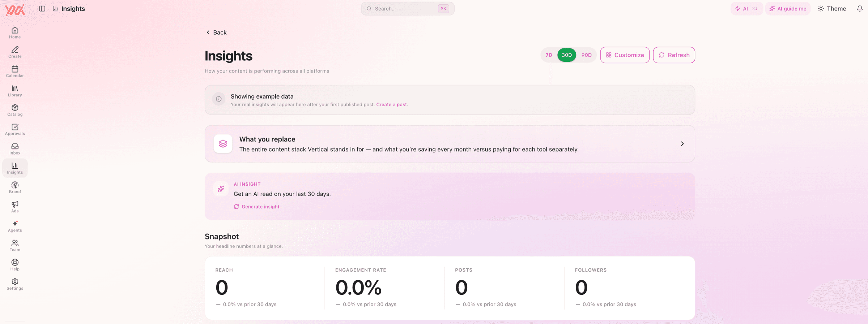Select the 30D time range
The width and height of the screenshot is (868, 324).
(x=567, y=55)
